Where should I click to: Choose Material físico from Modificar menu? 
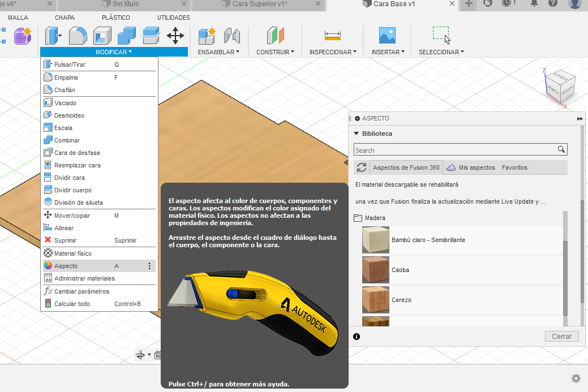[x=72, y=253]
